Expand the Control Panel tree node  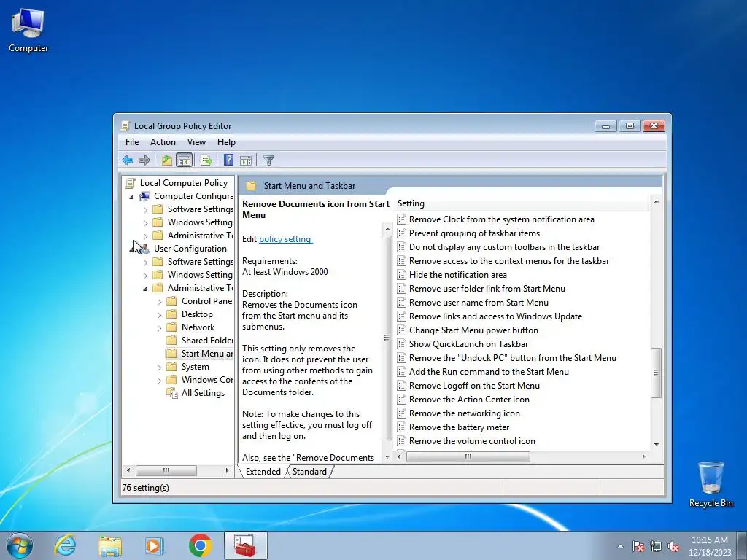(x=160, y=301)
